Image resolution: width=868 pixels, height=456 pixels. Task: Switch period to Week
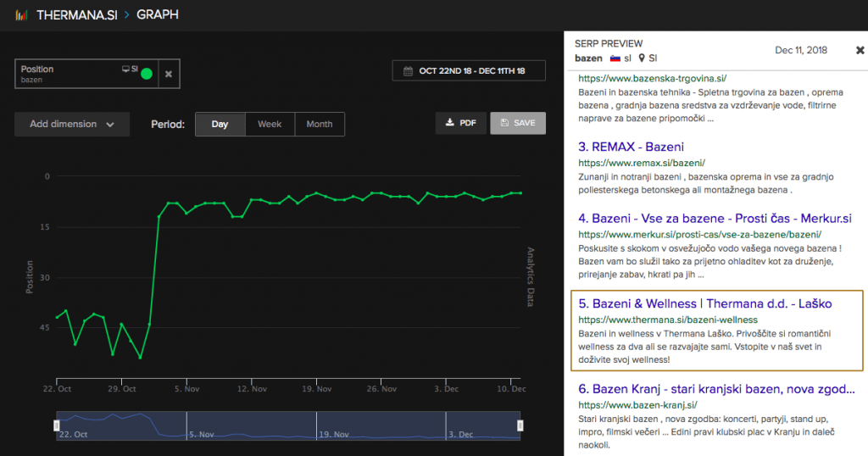[270, 124]
